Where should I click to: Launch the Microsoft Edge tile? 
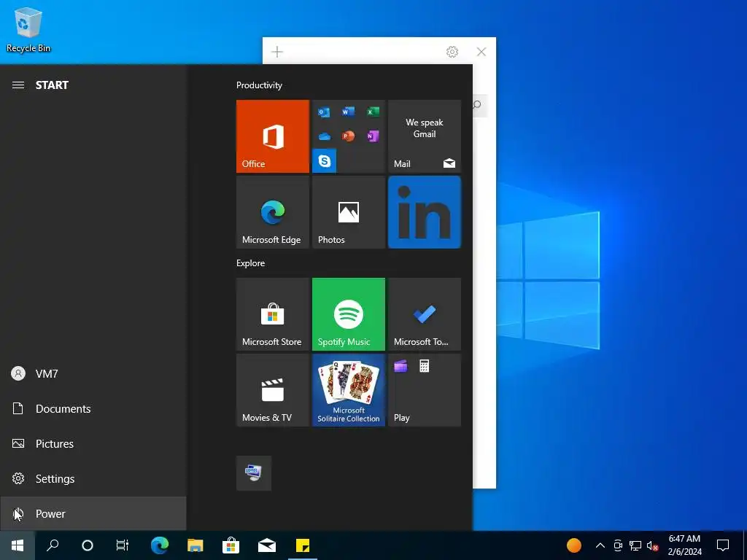(273, 212)
